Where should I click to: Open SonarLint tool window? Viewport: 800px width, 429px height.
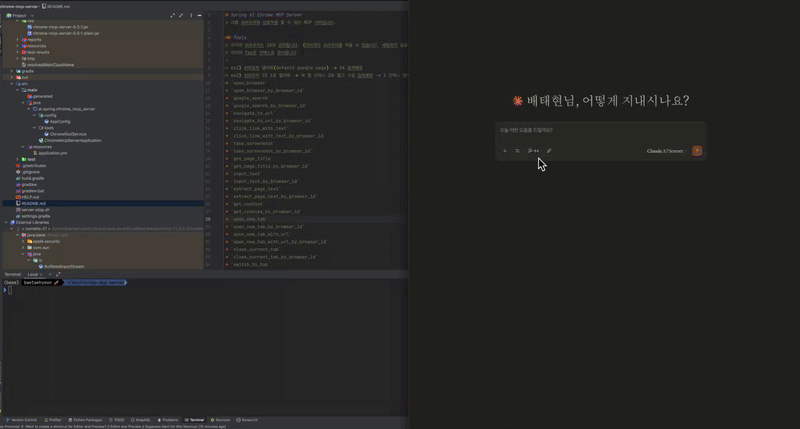pos(247,420)
